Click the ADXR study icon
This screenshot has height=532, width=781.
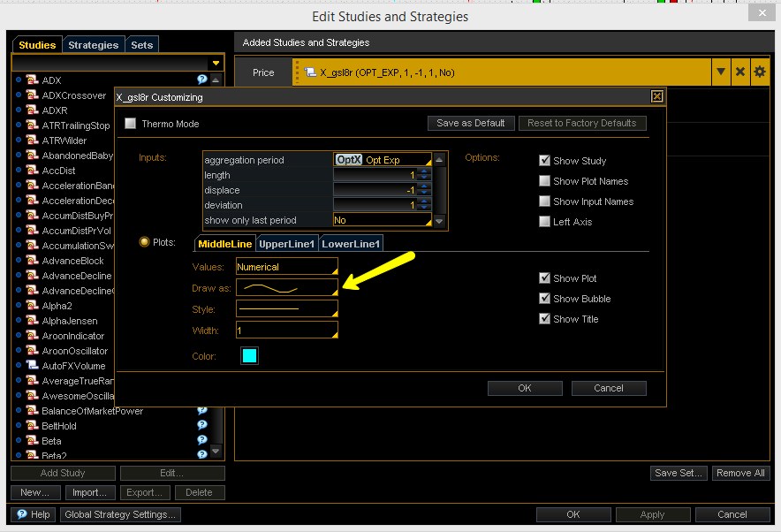click(x=33, y=110)
